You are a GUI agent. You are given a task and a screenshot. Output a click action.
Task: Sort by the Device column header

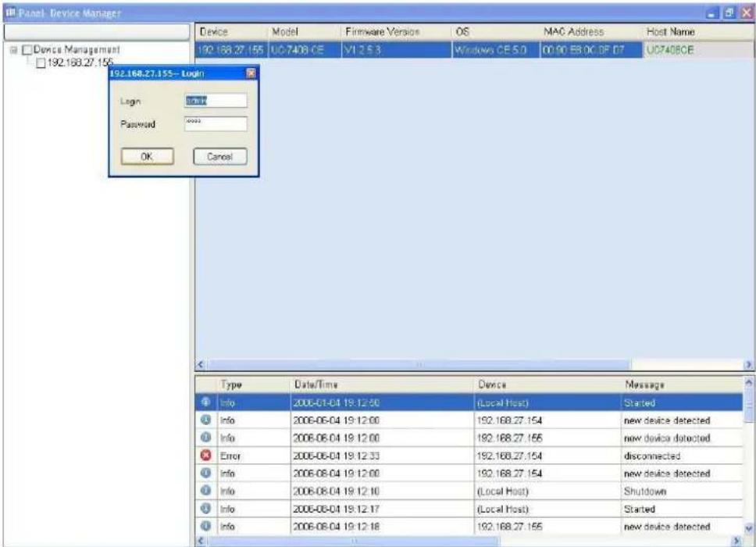tap(231, 32)
